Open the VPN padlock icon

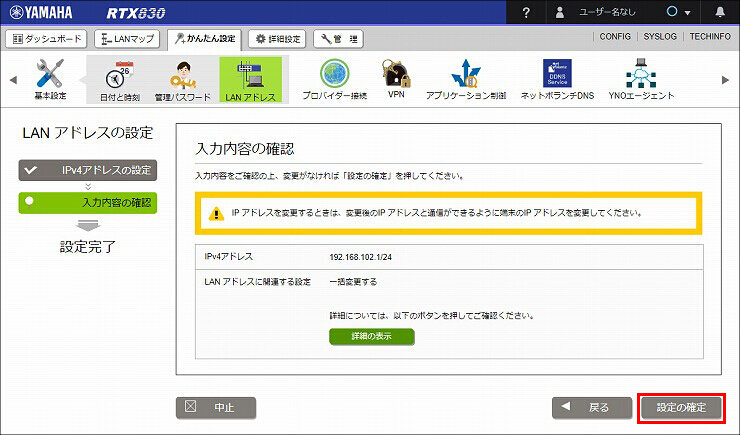[396, 79]
